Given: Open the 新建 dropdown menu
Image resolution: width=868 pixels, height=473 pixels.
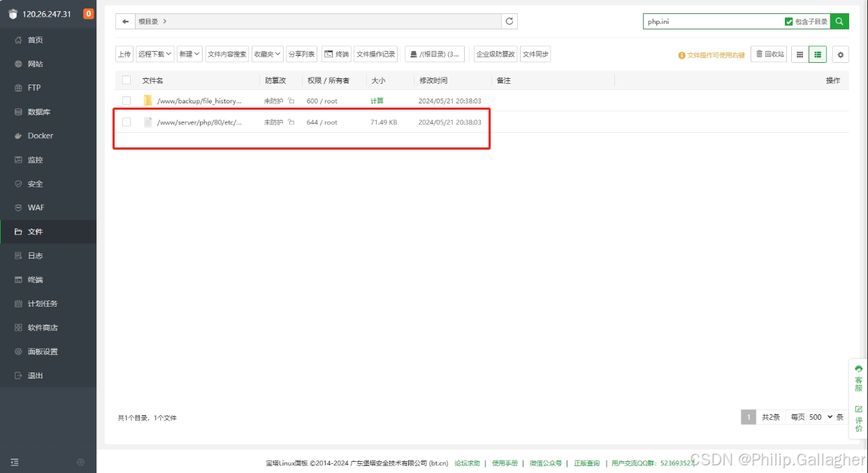Looking at the screenshot, I should click(189, 54).
